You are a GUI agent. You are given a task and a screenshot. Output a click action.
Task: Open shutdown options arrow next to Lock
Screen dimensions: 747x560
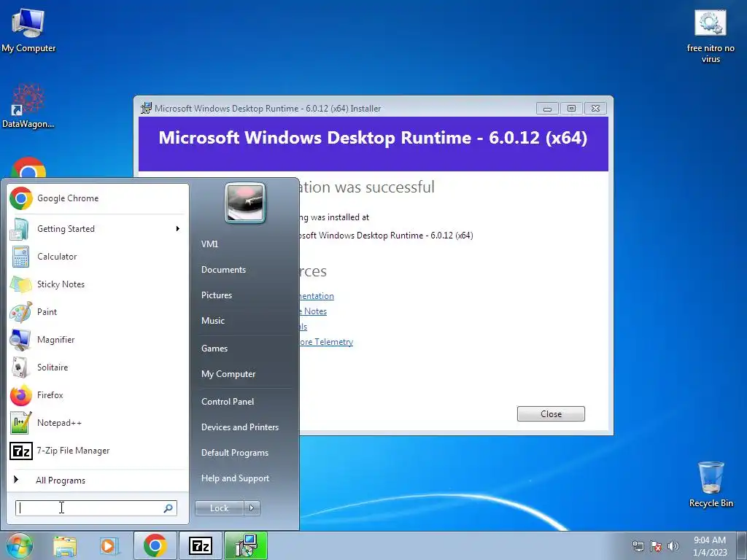(x=252, y=508)
